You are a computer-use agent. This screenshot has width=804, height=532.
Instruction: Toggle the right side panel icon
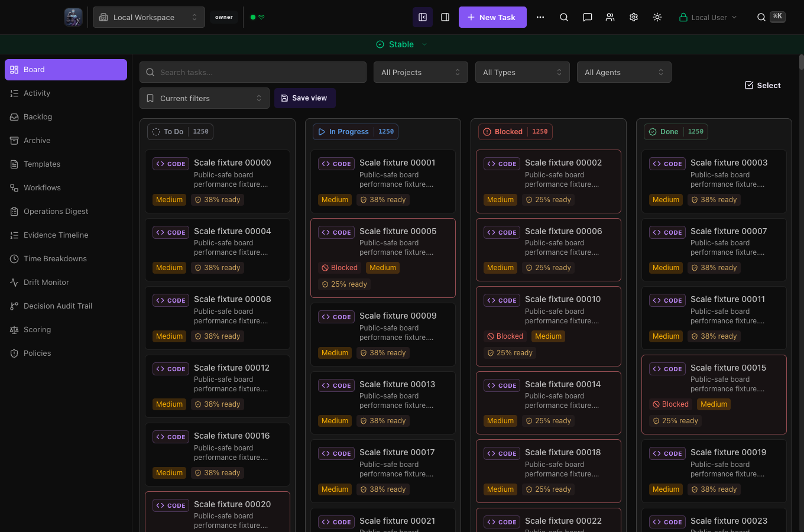tap(445, 17)
